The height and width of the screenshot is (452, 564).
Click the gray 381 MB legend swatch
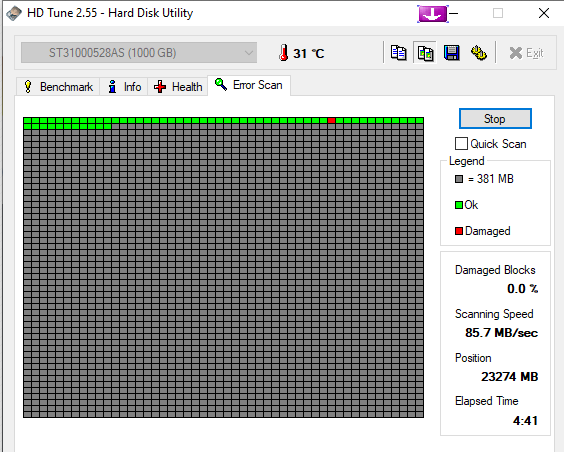tap(459, 179)
